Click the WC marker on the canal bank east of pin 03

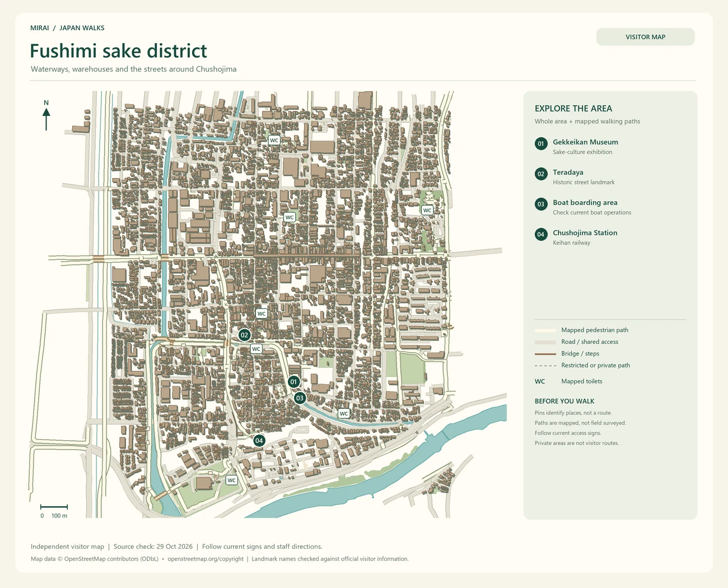[x=344, y=413]
